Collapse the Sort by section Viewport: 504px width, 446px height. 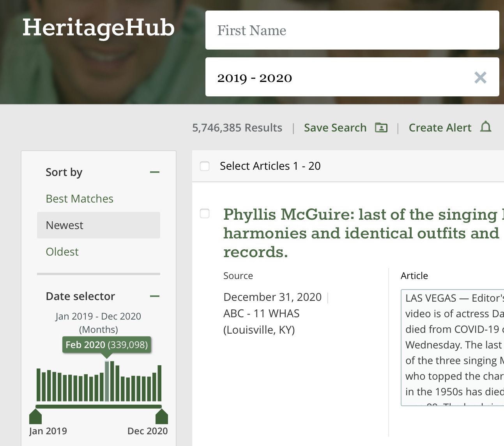point(155,172)
